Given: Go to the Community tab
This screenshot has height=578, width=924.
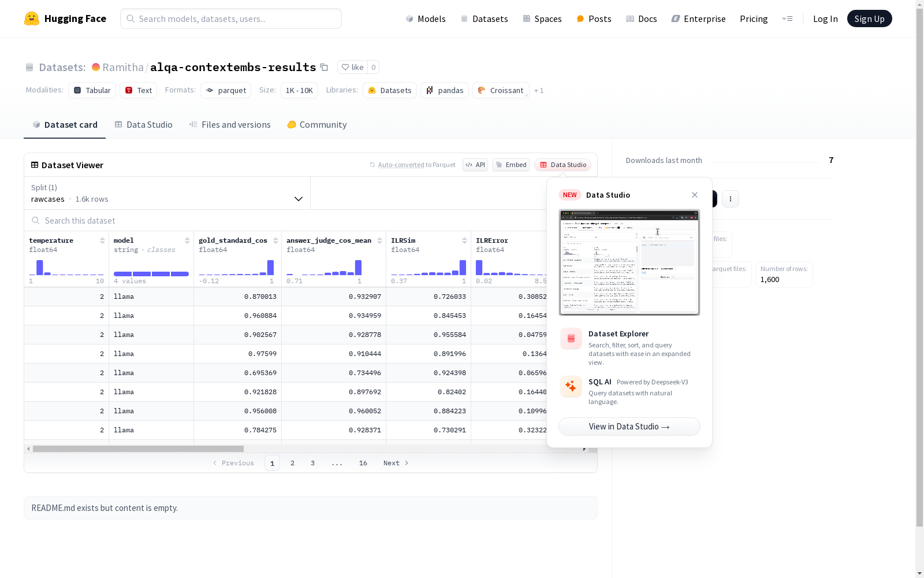Looking at the screenshot, I should tap(317, 125).
